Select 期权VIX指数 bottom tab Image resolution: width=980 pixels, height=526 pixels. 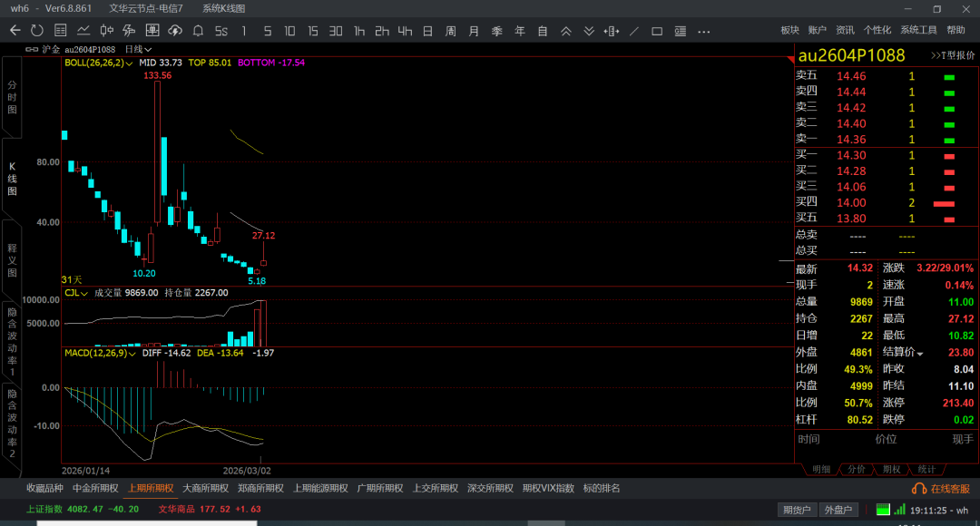click(x=548, y=488)
